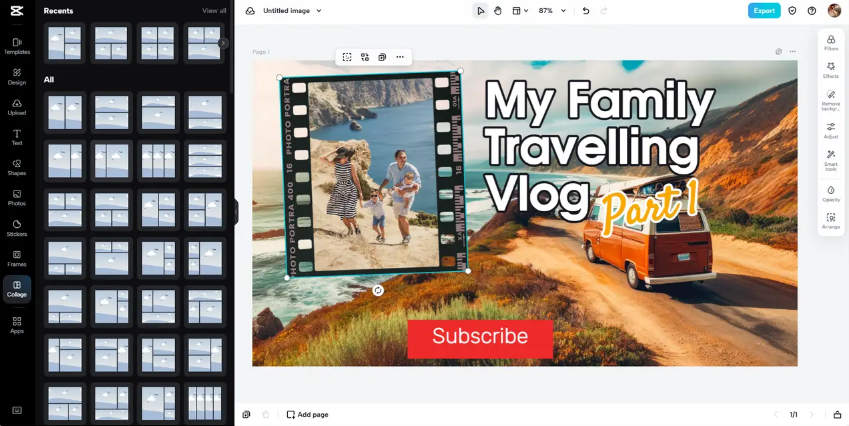Open the Photos panel

pyautogui.click(x=17, y=198)
